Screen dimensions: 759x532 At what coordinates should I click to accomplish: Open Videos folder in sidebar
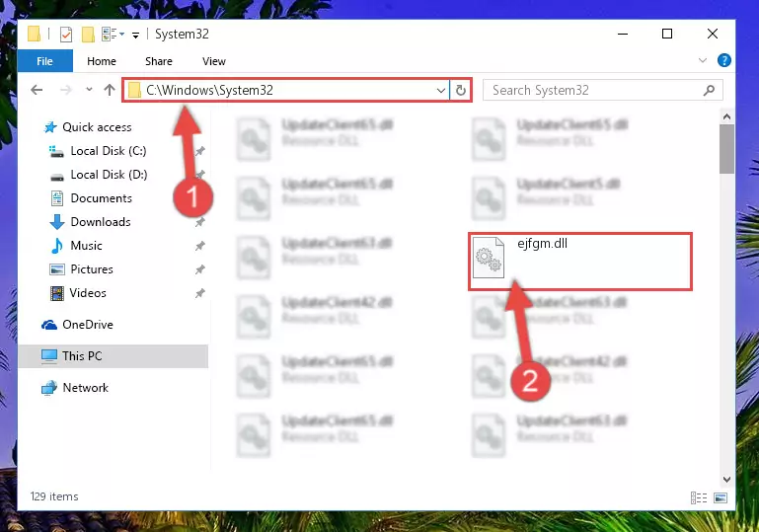(88, 293)
